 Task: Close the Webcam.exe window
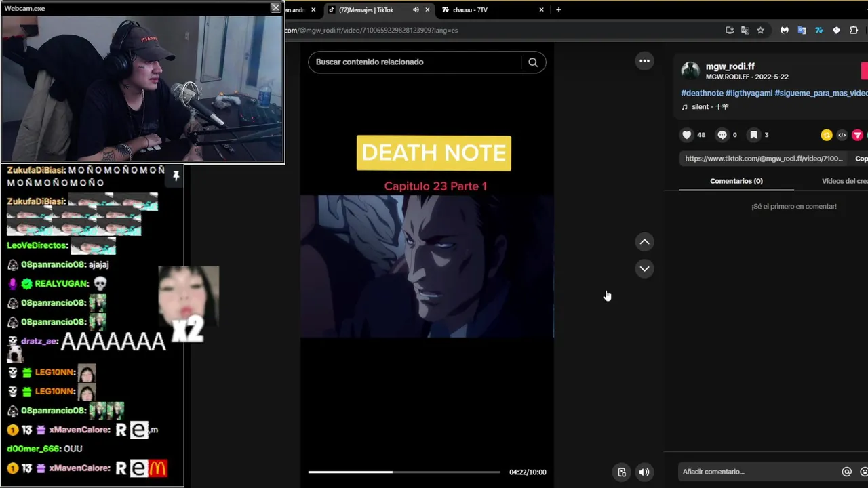tap(275, 7)
